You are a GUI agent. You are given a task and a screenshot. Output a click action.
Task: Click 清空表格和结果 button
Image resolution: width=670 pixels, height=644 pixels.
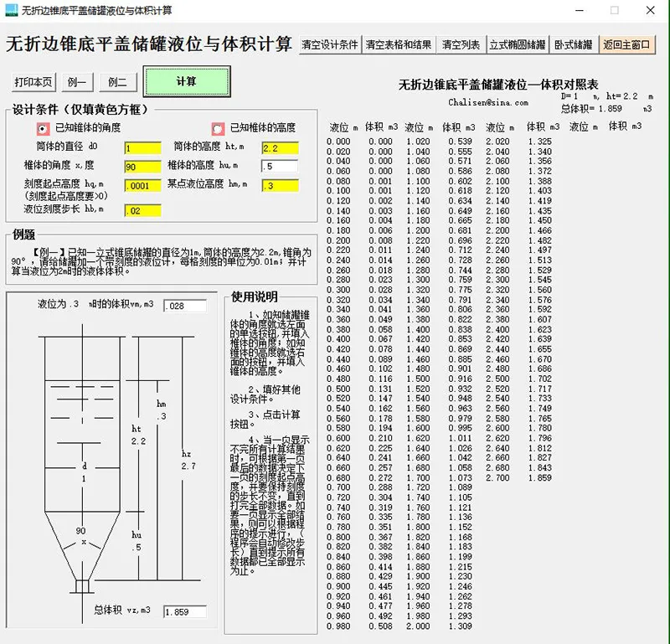(399, 44)
